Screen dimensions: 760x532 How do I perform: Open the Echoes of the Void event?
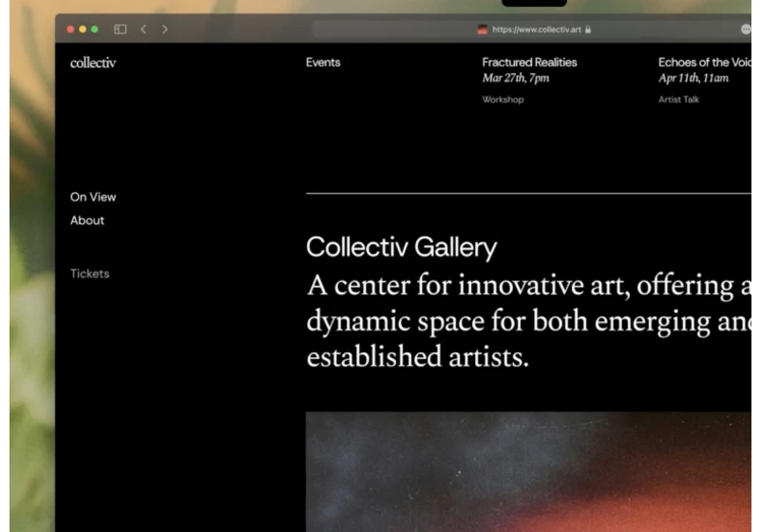(x=705, y=63)
